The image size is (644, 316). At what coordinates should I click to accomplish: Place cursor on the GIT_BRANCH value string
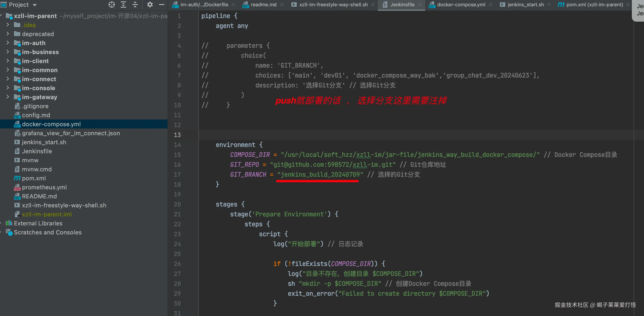point(320,175)
